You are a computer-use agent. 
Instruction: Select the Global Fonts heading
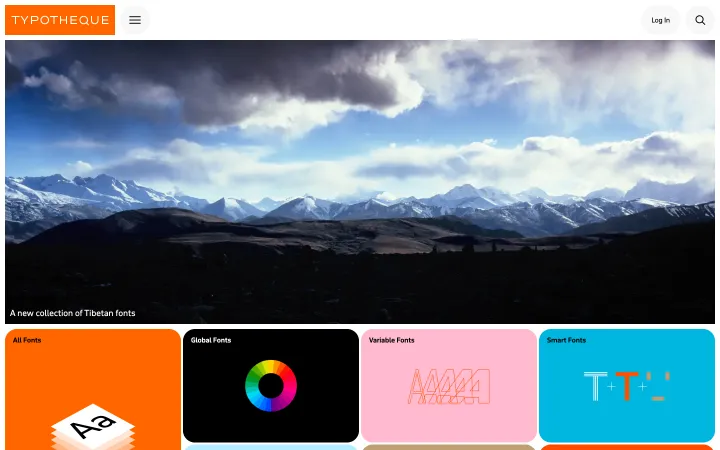coord(211,340)
